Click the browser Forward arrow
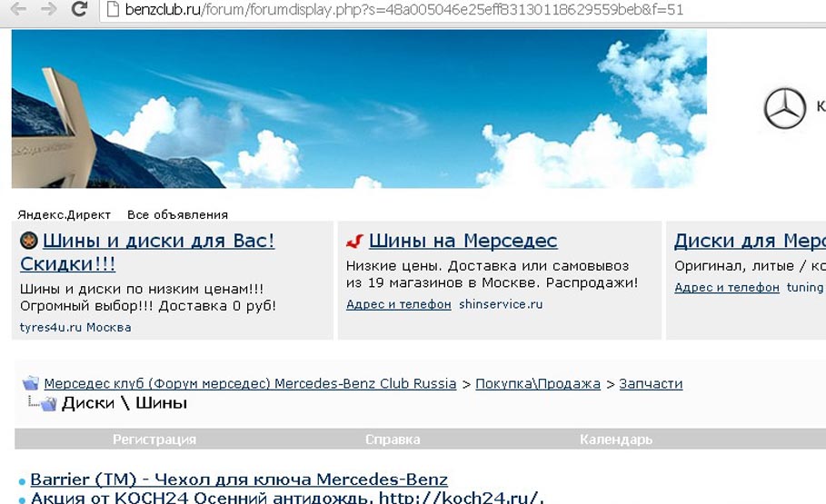The width and height of the screenshot is (826, 504). pyautogui.click(x=48, y=8)
